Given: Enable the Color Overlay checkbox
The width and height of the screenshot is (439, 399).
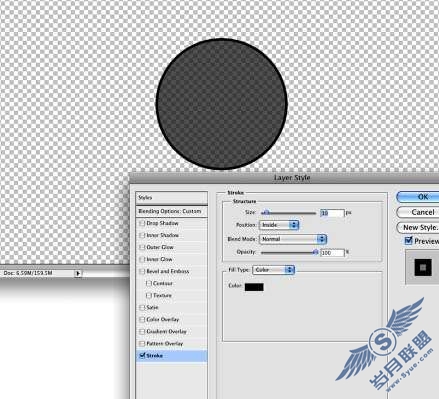Looking at the screenshot, I should click(142, 319).
